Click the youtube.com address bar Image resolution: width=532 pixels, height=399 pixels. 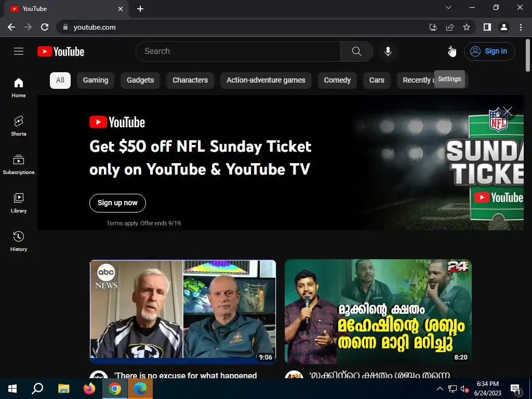pyautogui.click(x=237, y=27)
